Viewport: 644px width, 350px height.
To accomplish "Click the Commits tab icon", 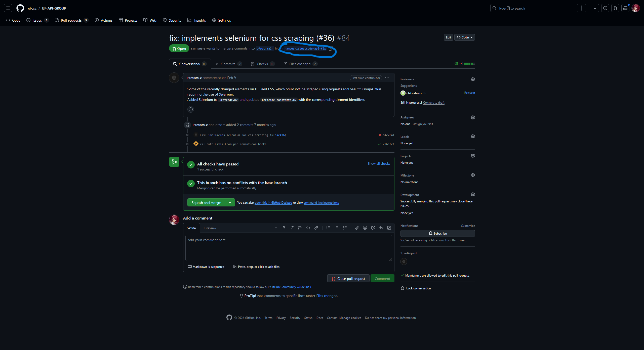I will click(x=217, y=64).
